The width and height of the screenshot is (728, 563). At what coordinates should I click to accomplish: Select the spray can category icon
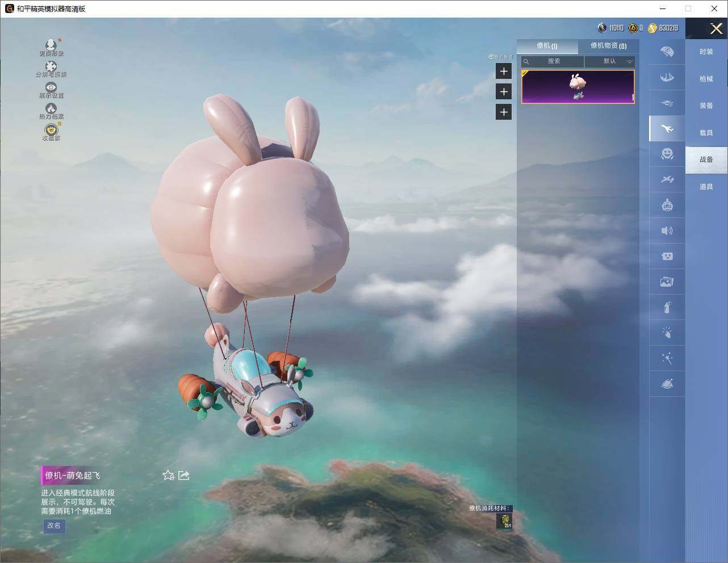point(667,307)
